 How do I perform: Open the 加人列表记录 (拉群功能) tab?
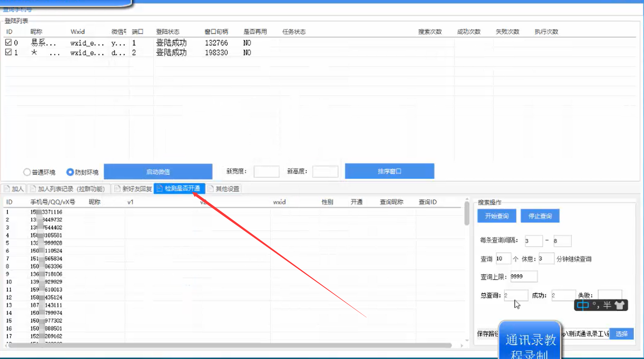click(x=68, y=189)
